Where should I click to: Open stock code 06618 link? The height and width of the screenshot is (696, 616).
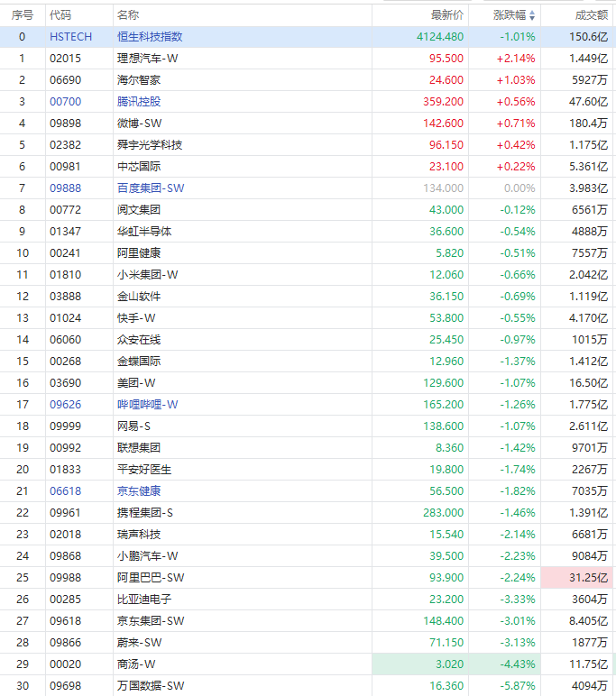click(65, 491)
